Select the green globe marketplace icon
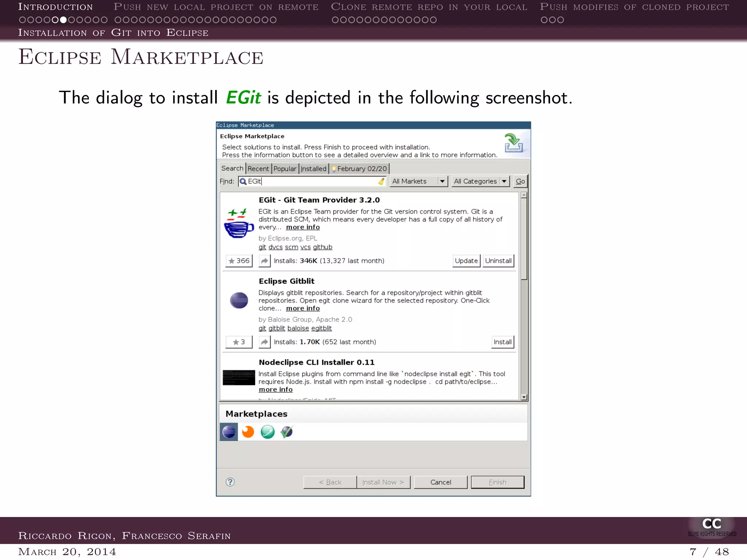The image size is (747, 560). [x=267, y=432]
